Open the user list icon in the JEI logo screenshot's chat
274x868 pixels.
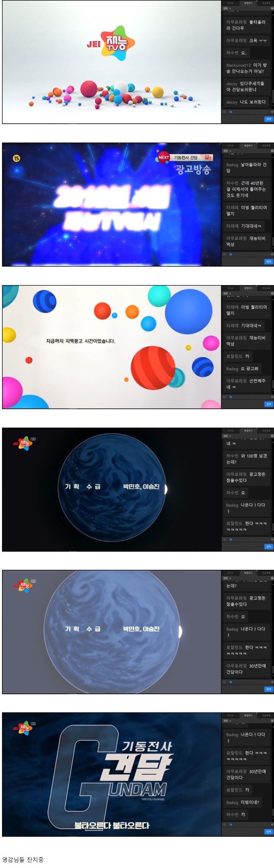[272, 8]
